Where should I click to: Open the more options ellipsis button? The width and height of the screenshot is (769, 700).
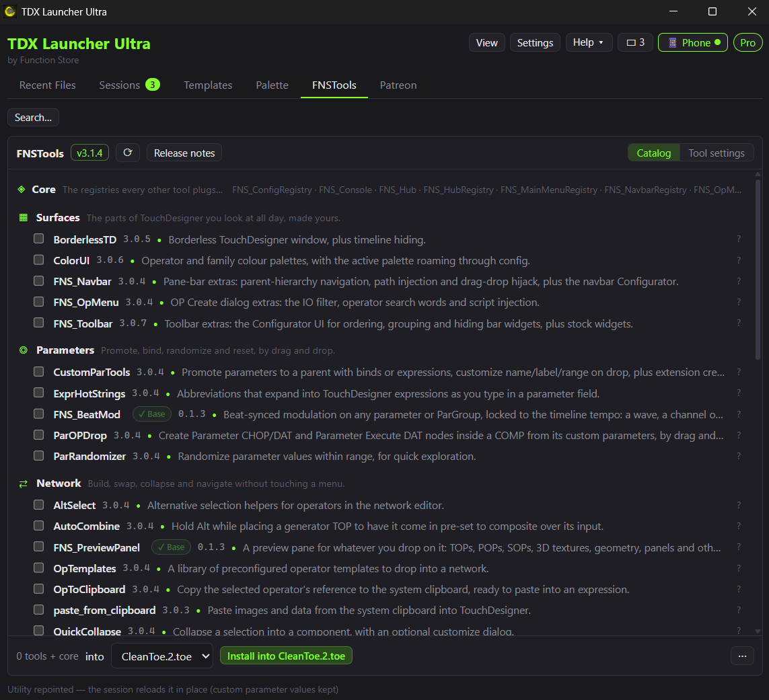742,656
